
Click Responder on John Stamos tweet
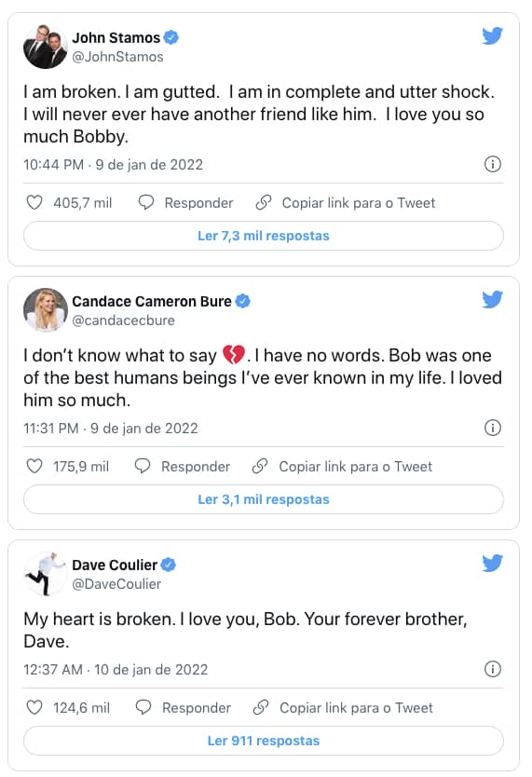pos(185,203)
